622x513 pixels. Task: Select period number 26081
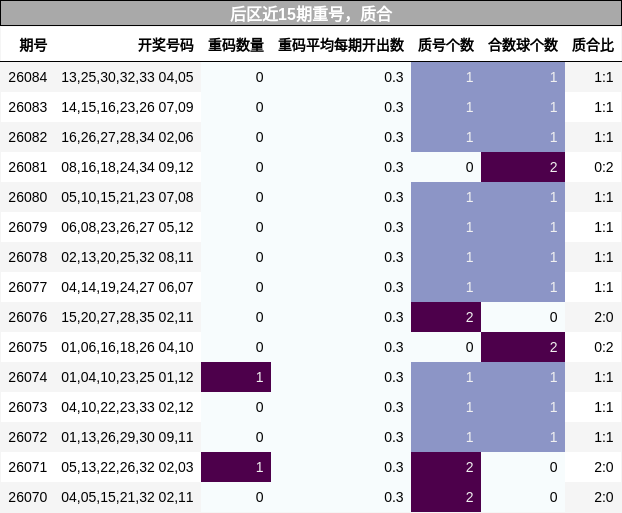coord(28,167)
